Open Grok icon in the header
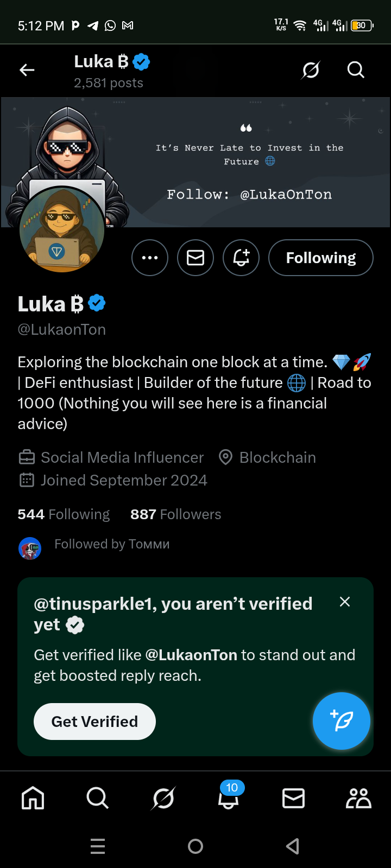The image size is (391, 868). 311,70
